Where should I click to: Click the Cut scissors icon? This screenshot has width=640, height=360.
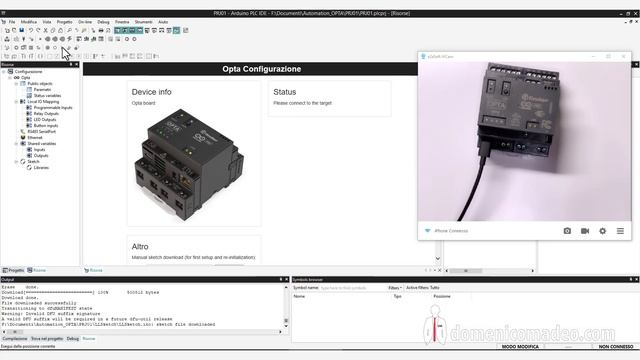[x=45, y=30]
